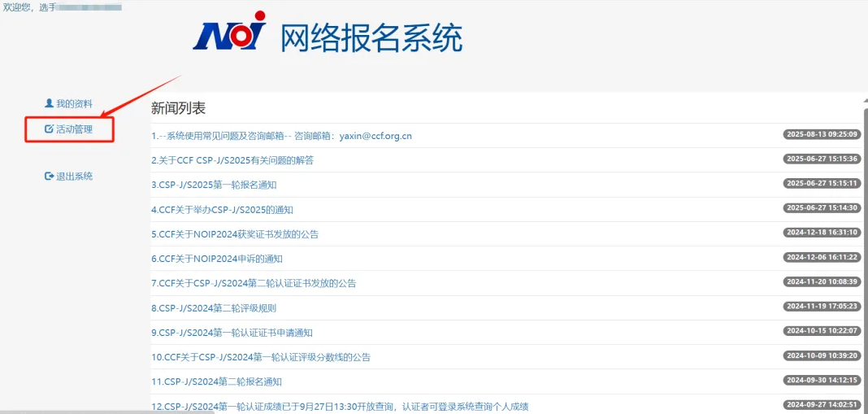Click the person icon beside 我的资料

(49, 103)
